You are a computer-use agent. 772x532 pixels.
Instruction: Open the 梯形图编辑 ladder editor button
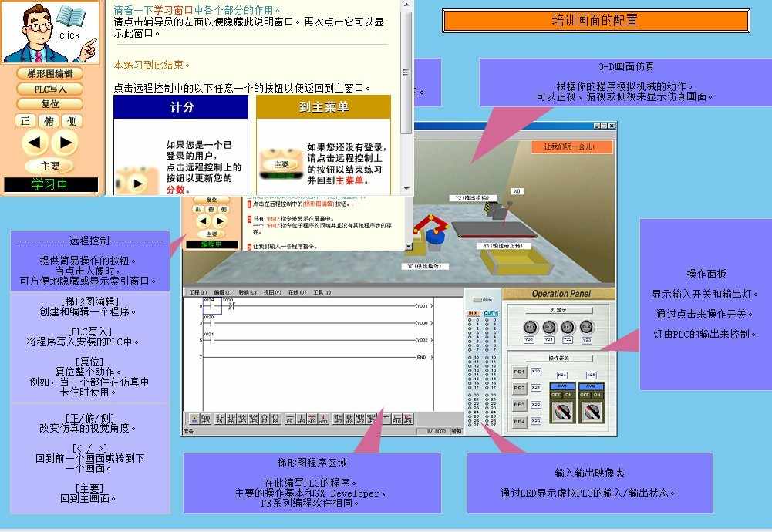tap(49, 73)
